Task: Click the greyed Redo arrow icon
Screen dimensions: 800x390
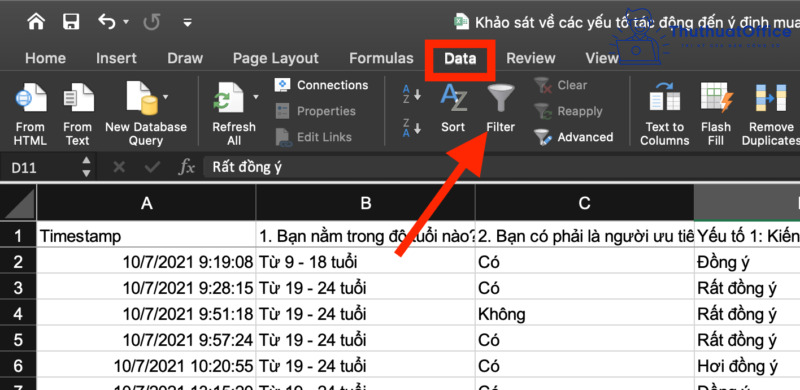Action: click(152, 22)
